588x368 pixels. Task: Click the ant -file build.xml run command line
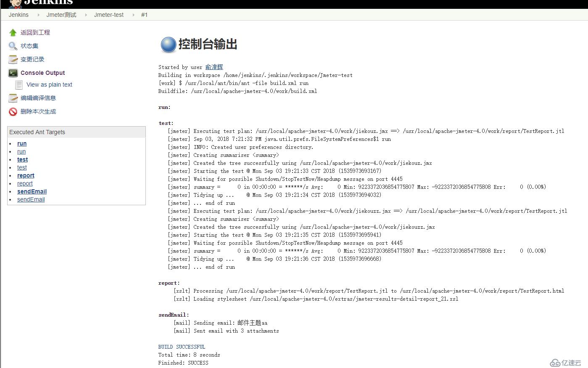click(x=233, y=83)
